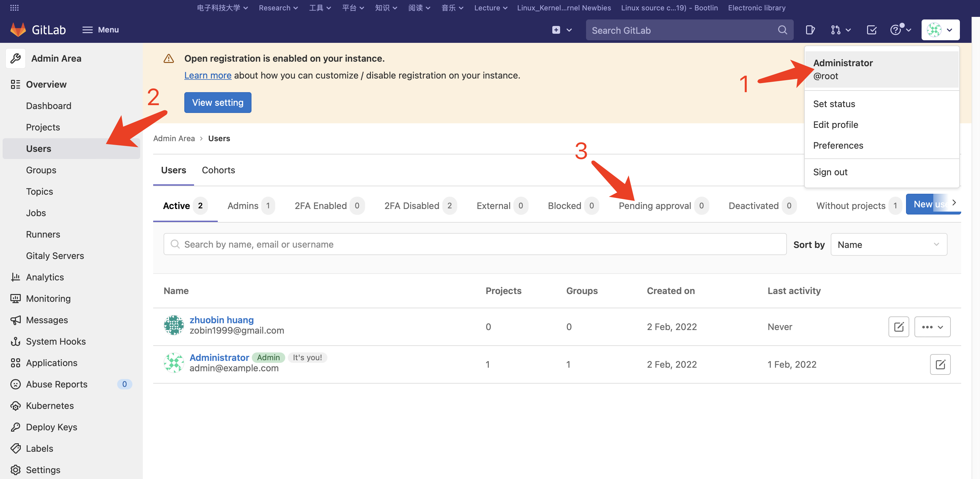Open the To-Do list icon
Viewport: 980px width, 479px height.
click(x=872, y=30)
